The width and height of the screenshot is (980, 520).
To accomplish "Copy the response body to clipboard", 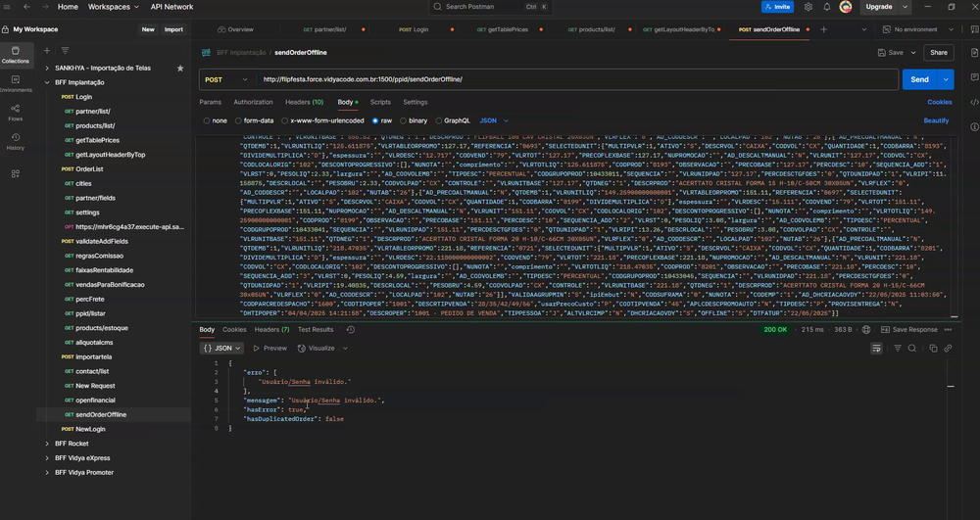I will pyautogui.click(x=933, y=349).
